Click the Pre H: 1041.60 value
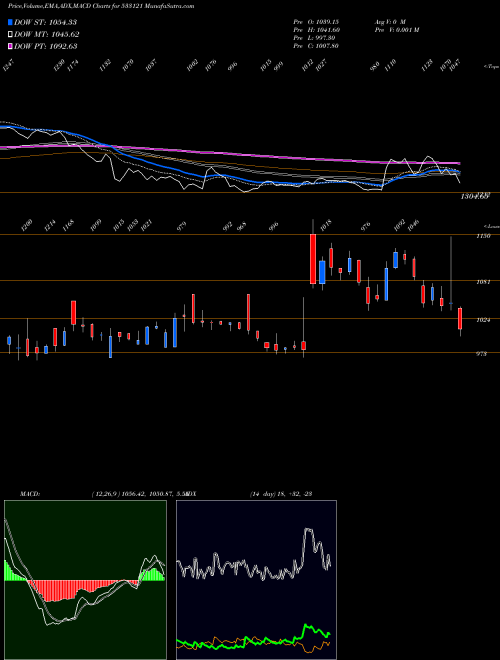500x660 pixels. [316, 30]
